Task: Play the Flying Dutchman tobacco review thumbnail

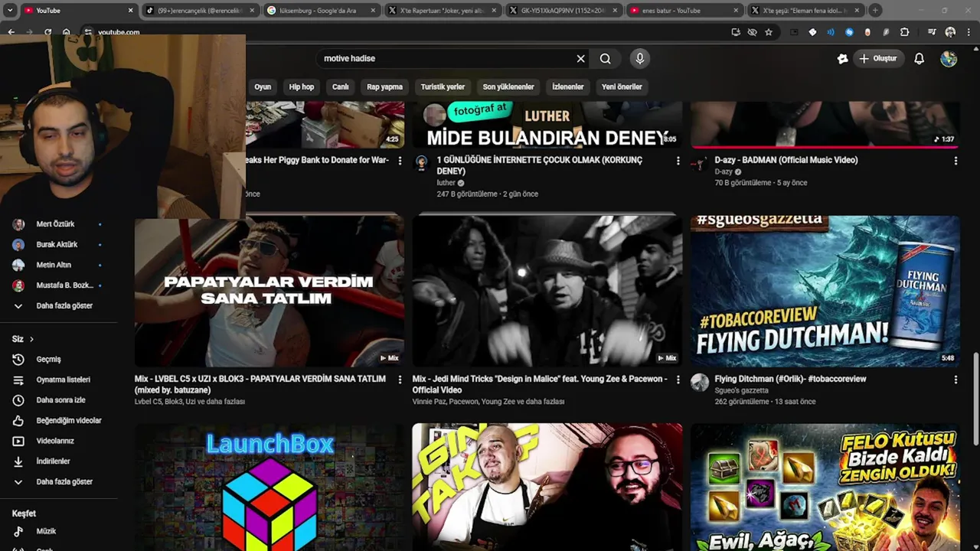Action: click(x=825, y=291)
